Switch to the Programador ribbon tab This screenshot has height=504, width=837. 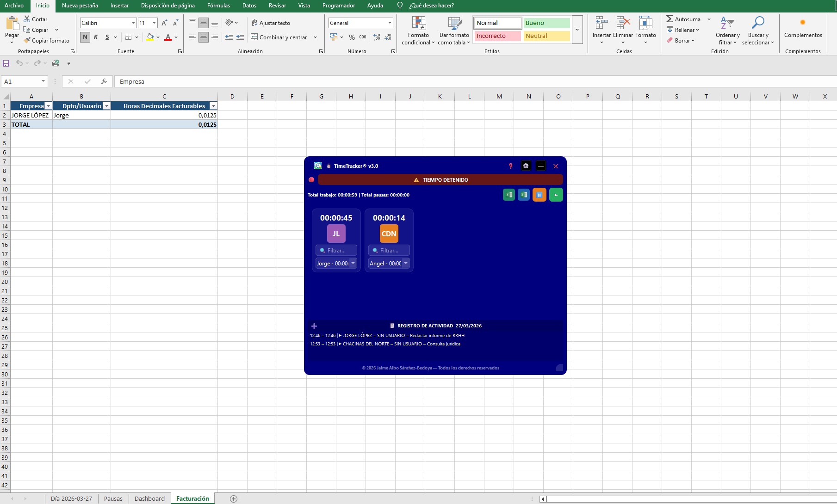tap(338, 6)
